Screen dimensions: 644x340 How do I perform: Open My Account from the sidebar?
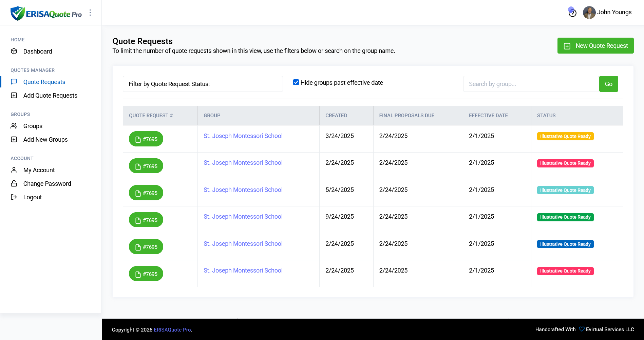coord(39,170)
